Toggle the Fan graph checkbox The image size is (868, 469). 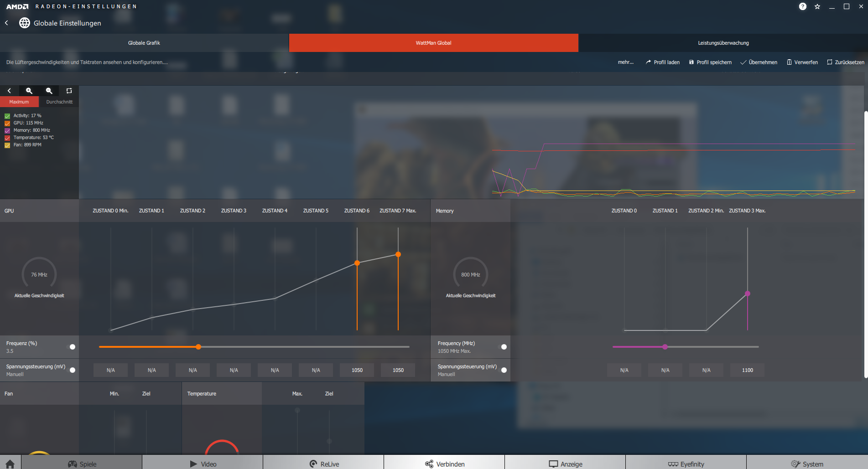[7, 145]
